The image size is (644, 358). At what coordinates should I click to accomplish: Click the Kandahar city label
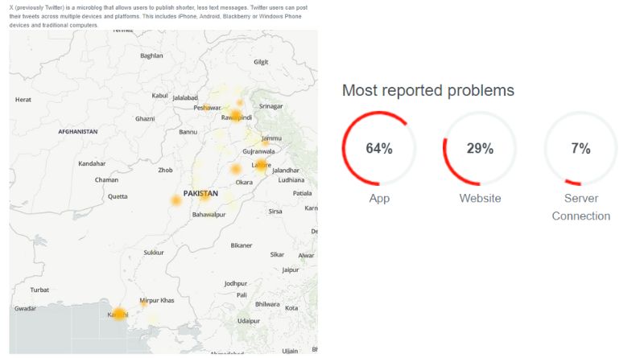click(92, 163)
